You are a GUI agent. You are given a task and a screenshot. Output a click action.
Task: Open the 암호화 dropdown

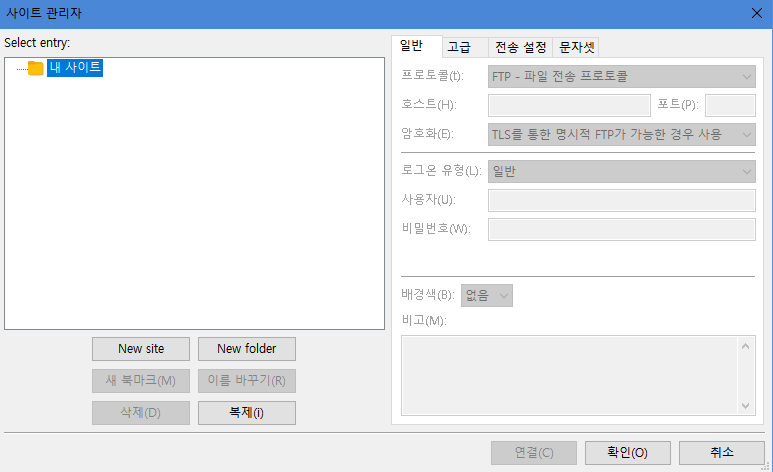[621, 134]
